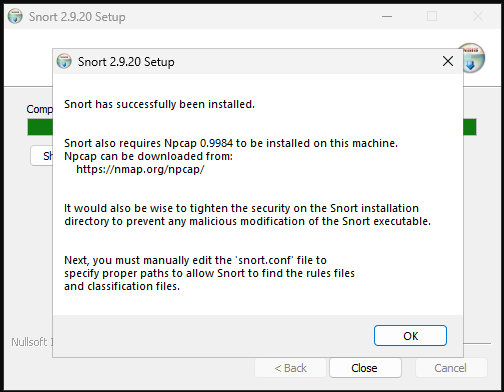
Task: Close the inner Snort Setup message dialog
Action: (448, 61)
